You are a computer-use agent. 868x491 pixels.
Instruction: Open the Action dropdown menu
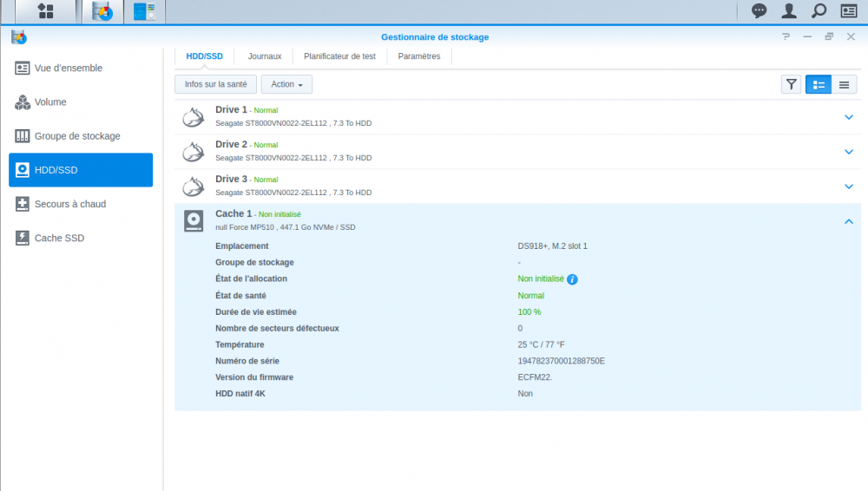pos(286,84)
